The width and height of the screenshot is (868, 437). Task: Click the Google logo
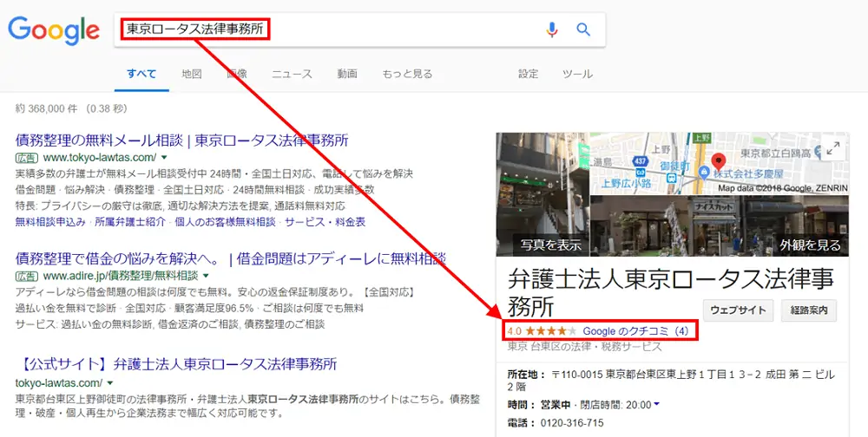click(x=54, y=29)
